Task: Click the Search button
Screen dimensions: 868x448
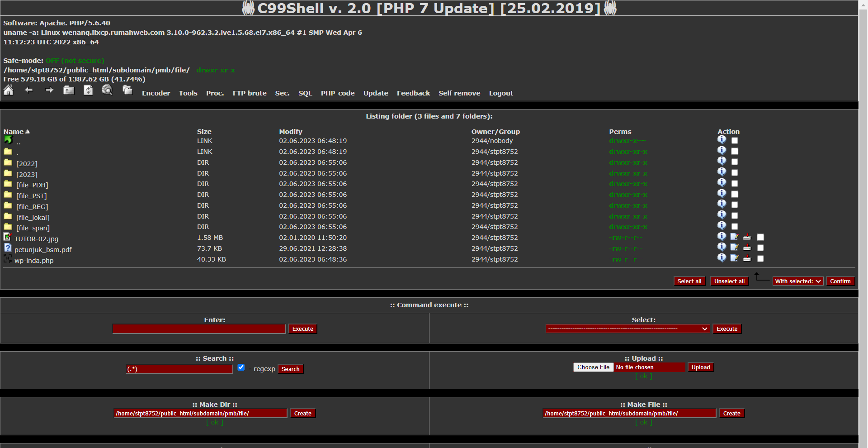Action: [290, 369]
